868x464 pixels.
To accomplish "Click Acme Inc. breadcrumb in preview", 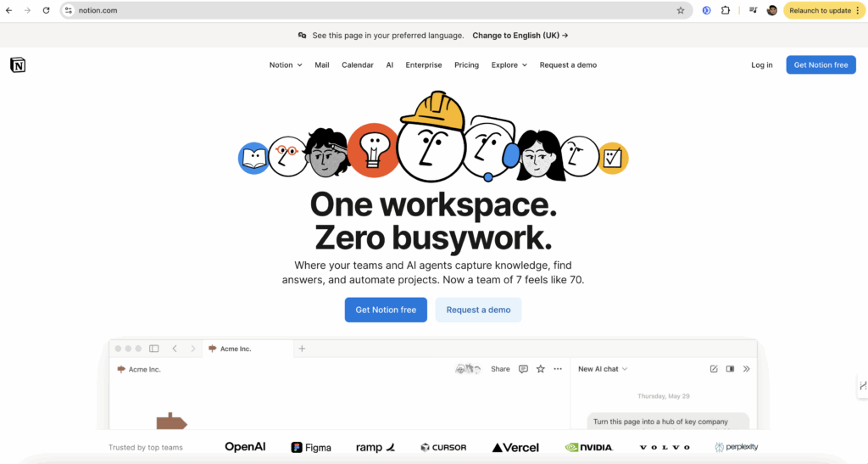I will coord(139,369).
